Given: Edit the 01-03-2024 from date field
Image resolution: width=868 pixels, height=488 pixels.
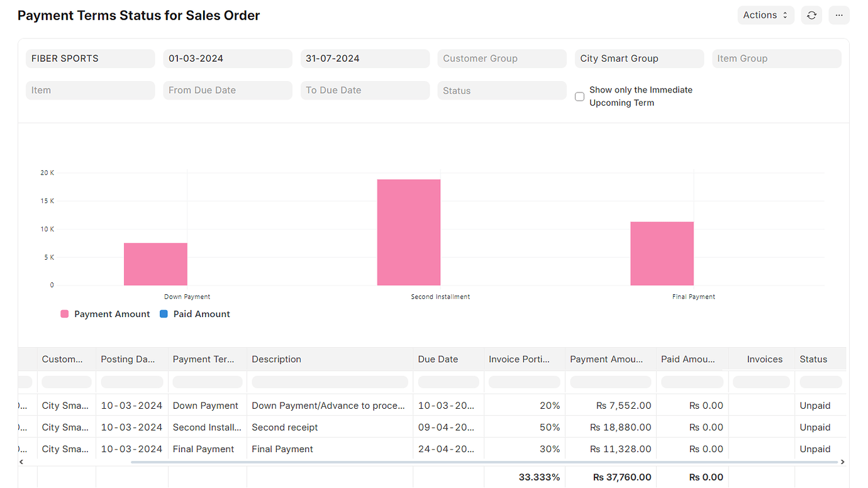Looking at the screenshot, I should [x=228, y=58].
